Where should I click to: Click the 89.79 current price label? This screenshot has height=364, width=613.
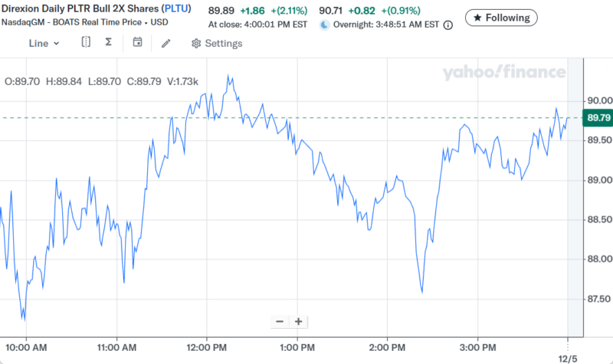click(597, 118)
